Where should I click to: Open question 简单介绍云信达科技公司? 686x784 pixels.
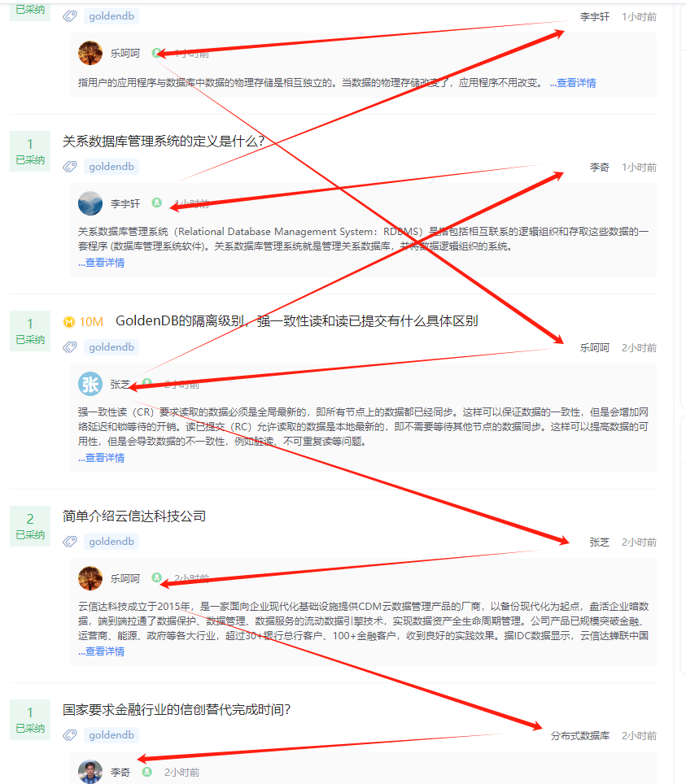(x=134, y=516)
